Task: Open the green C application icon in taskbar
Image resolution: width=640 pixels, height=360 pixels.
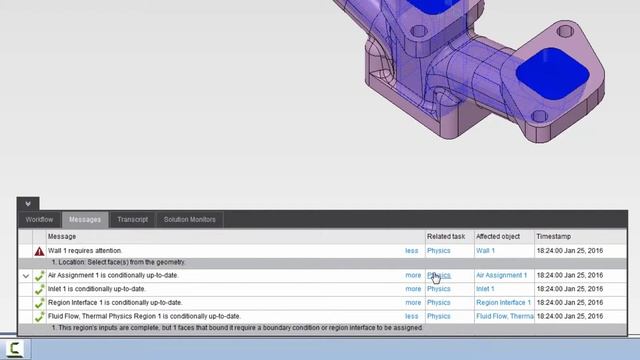Action: 15,349
